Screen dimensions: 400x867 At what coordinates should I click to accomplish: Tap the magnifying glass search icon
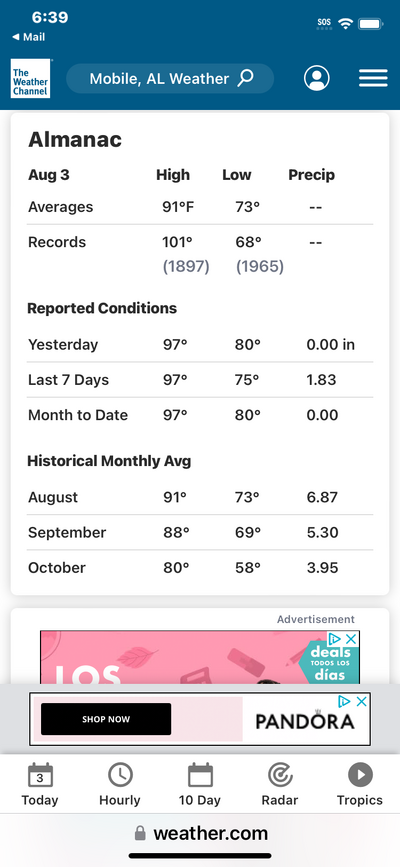[246, 78]
